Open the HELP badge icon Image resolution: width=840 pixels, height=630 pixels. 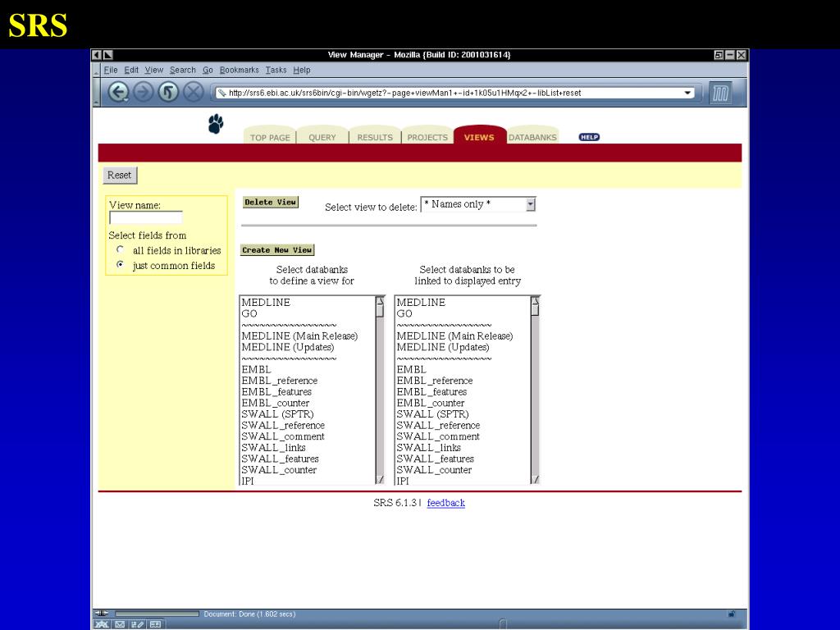[589, 137]
